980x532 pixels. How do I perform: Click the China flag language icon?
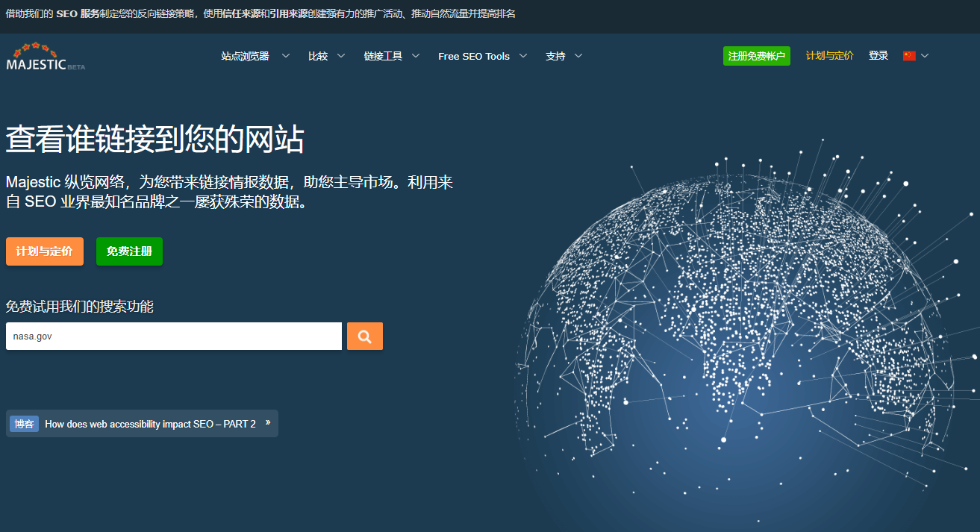908,56
